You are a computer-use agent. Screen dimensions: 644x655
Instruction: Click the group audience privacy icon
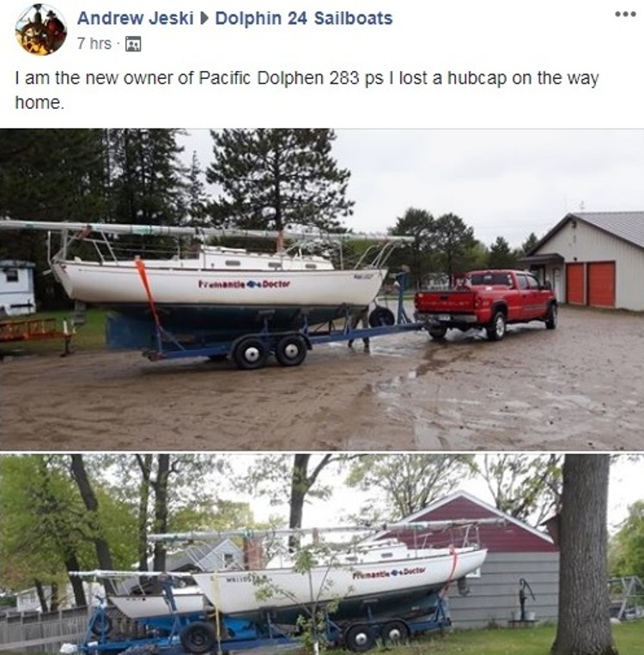pyautogui.click(x=133, y=44)
